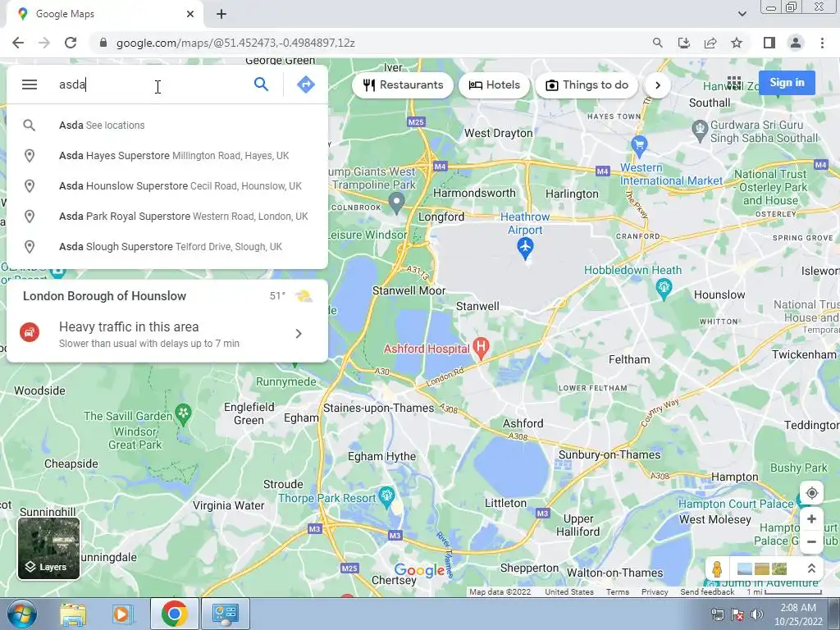Image resolution: width=840 pixels, height=630 pixels.
Task: Click the weather icon beside 51°
Action: click(x=304, y=295)
